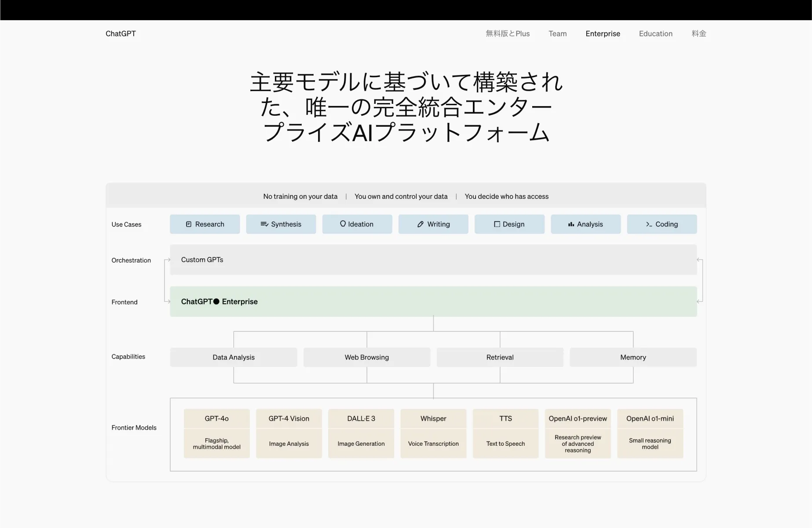Click 'Small reasoning model' description
Viewport: 812px width, 528px height.
point(650,444)
